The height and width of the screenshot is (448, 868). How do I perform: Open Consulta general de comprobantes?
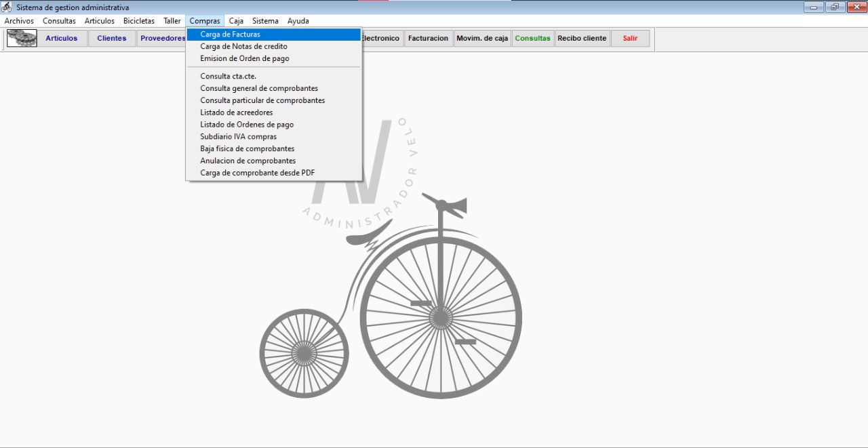(x=274, y=89)
